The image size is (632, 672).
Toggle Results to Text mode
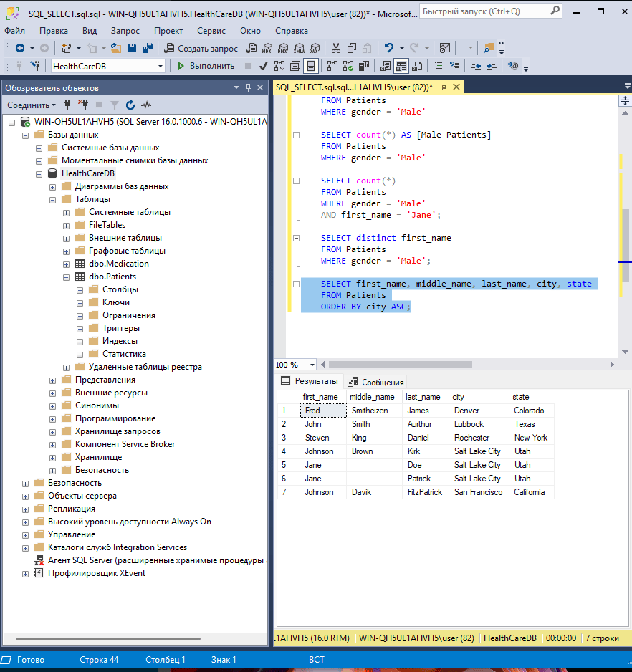(386, 66)
